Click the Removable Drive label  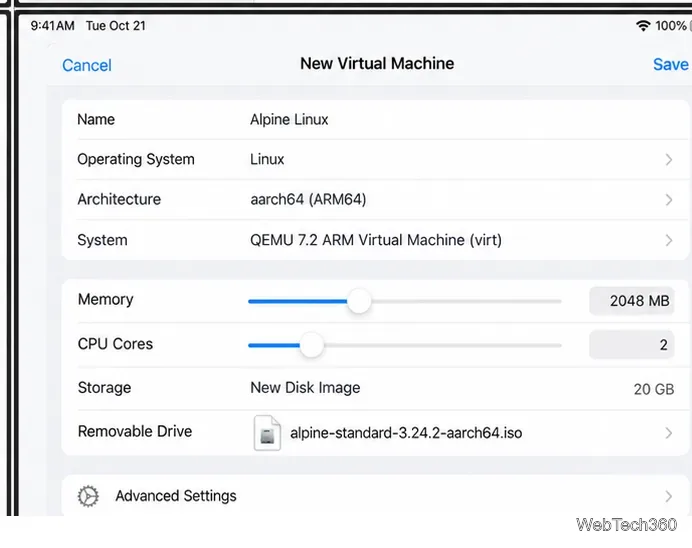[135, 432]
